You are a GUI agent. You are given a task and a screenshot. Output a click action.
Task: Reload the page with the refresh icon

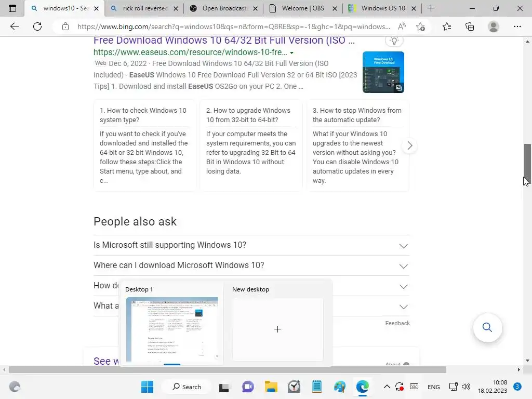tap(37, 26)
